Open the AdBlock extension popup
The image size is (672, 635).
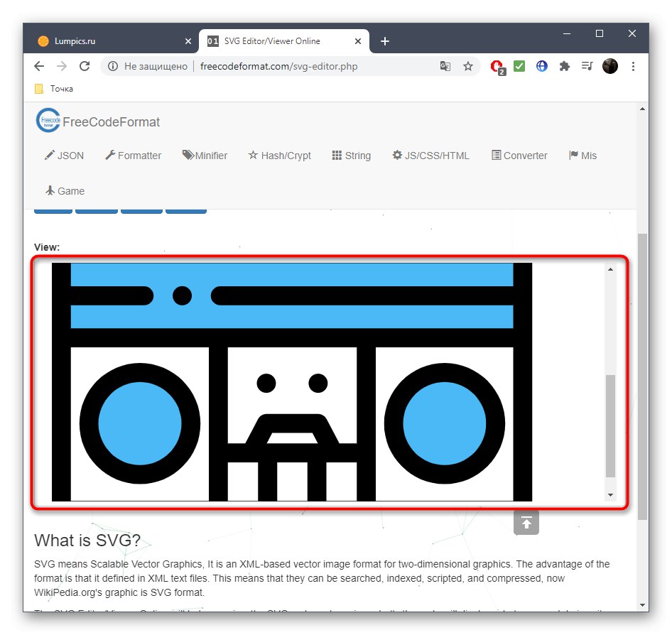pyautogui.click(x=497, y=65)
